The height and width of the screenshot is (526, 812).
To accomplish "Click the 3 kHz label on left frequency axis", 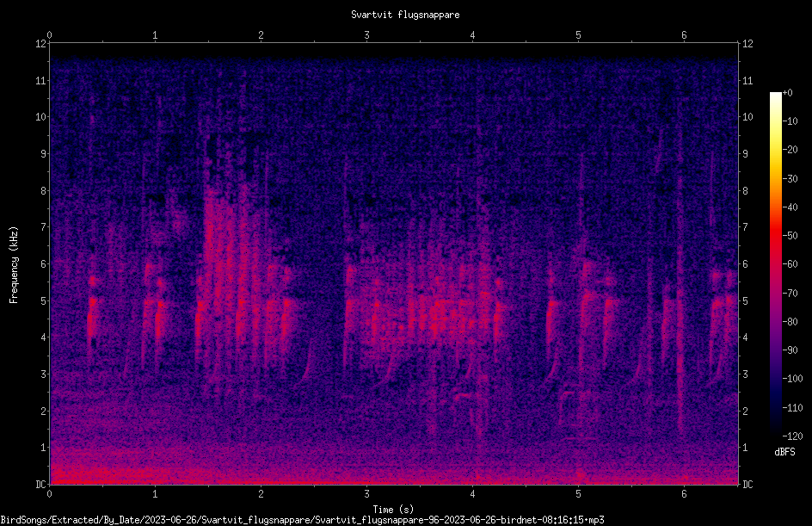I will (x=44, y=374).
